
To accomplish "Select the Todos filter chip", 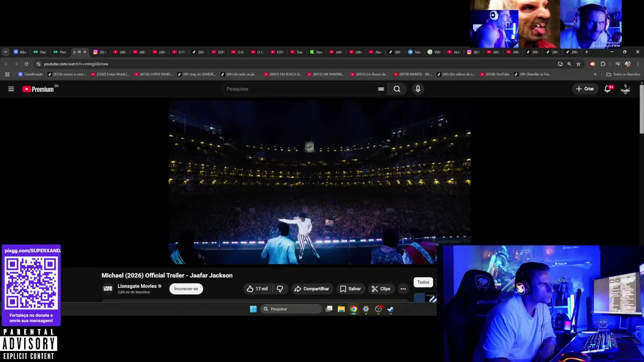I will point(423,282).
